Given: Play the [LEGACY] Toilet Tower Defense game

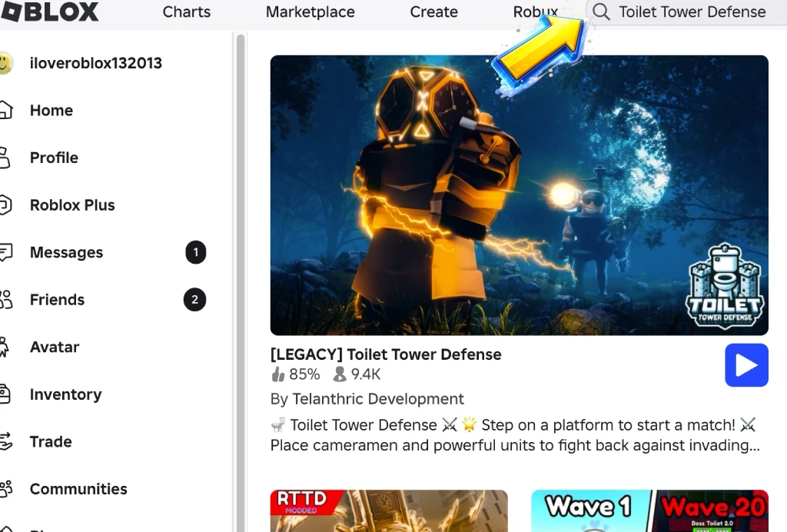Looking at the screenshot, I should [x=746, y=365].
